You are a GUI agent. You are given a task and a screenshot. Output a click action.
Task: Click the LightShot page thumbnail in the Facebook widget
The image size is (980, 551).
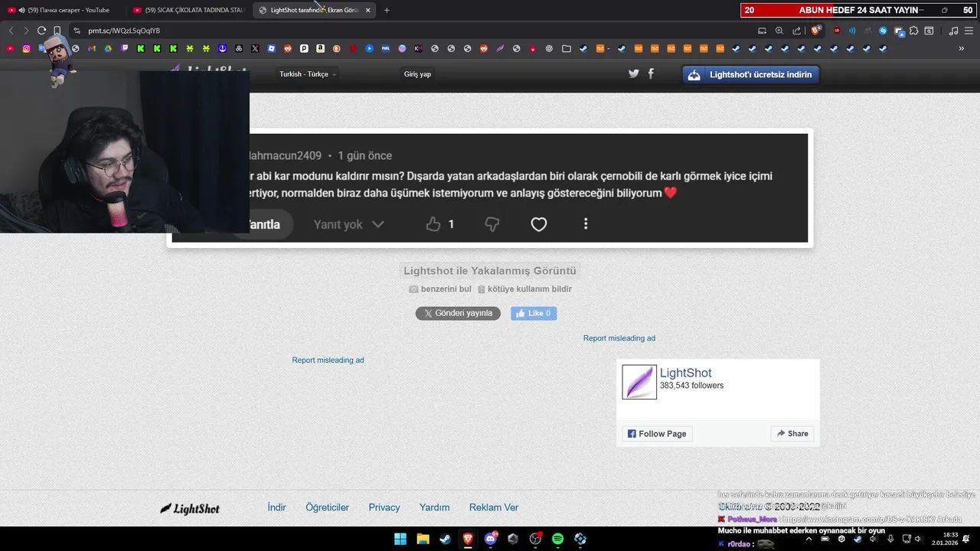tap(639, 382)
